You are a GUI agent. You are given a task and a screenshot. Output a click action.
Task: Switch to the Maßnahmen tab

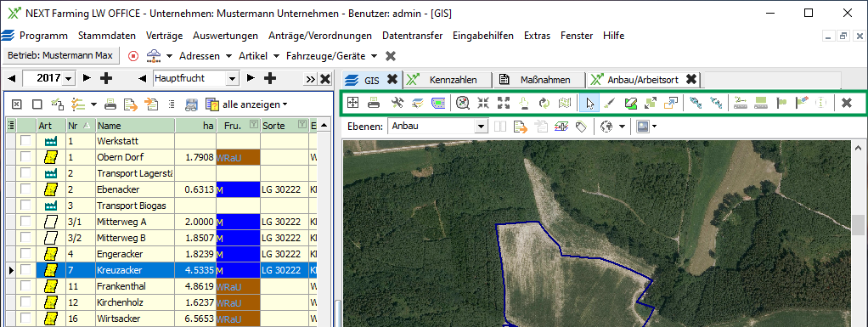[539, 80]
